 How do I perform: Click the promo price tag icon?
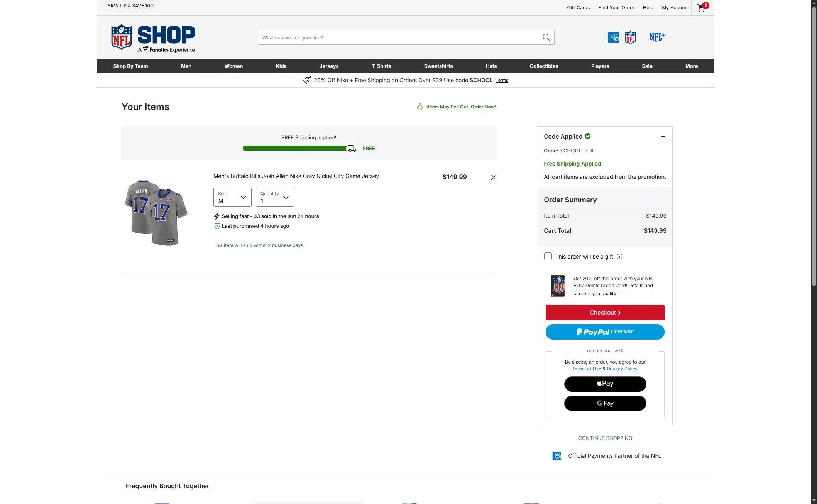coord(307,80)
